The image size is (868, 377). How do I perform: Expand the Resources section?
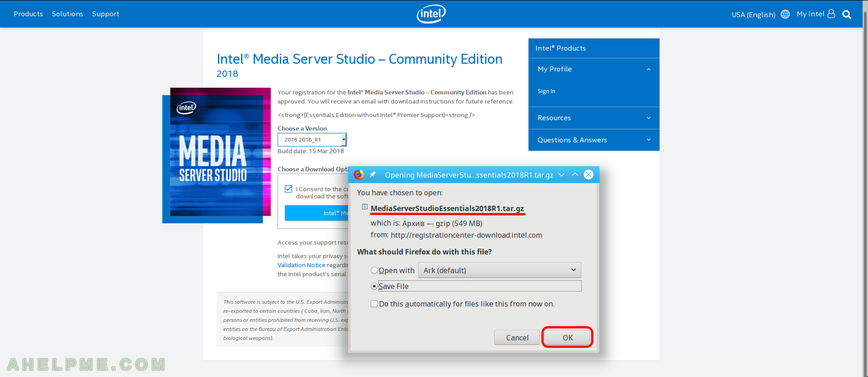[594, 118]
